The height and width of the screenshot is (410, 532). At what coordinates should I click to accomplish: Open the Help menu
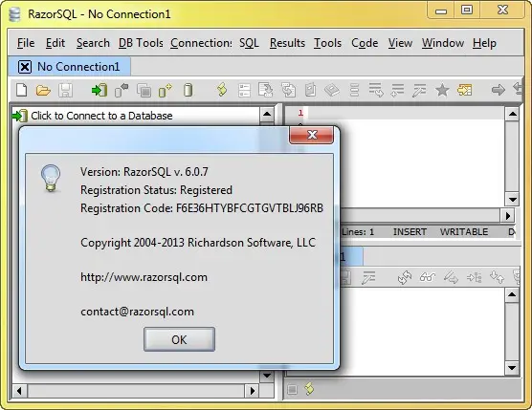tap(484, 43)
